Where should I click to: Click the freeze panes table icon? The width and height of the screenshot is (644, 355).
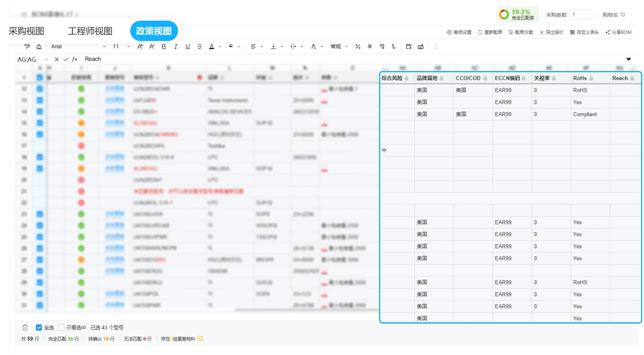click(409, 47)
